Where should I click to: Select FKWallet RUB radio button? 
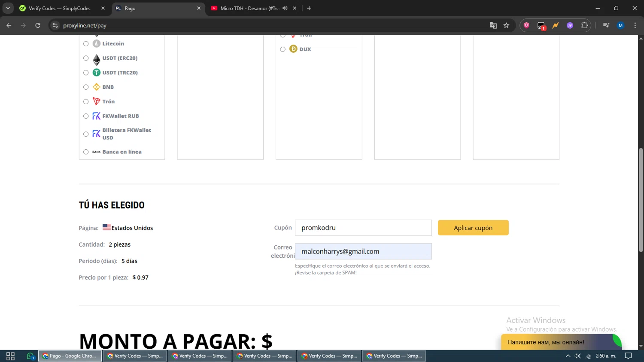86,116
